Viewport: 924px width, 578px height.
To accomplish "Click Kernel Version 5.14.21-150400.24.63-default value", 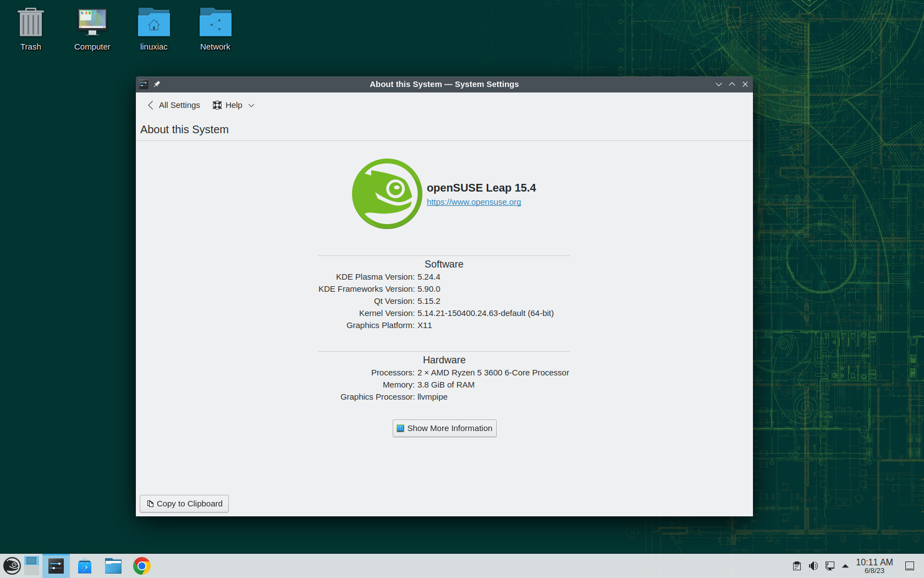I will pyautogui.click(x=486, y=313).
